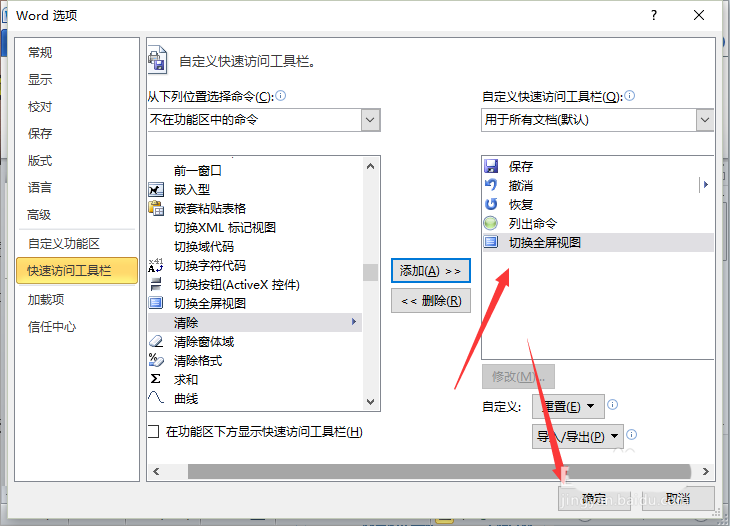
Task: Open the 校对 options category
Action: [x=40, y=107]
